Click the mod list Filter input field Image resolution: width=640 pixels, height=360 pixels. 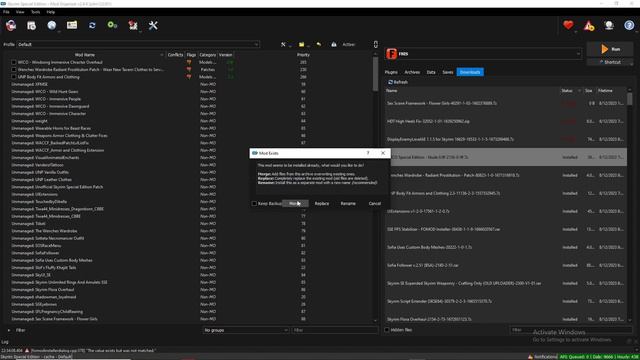[x=334, y=330]
